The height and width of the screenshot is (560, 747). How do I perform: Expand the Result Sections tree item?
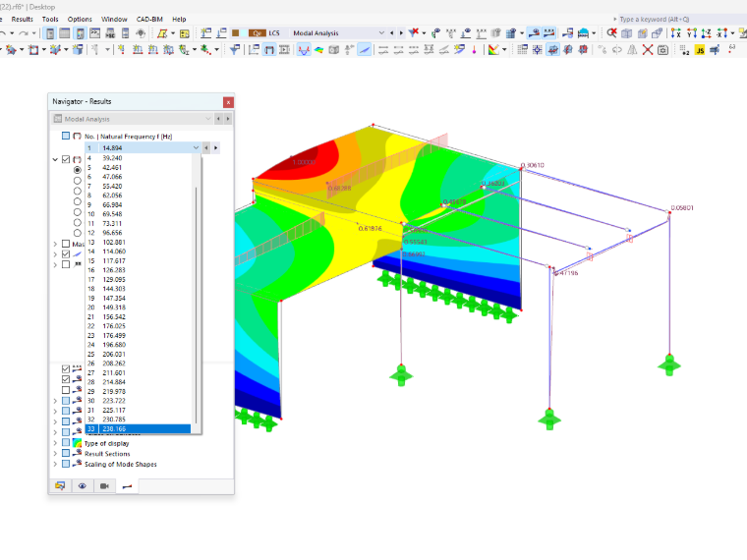(55, 453)
